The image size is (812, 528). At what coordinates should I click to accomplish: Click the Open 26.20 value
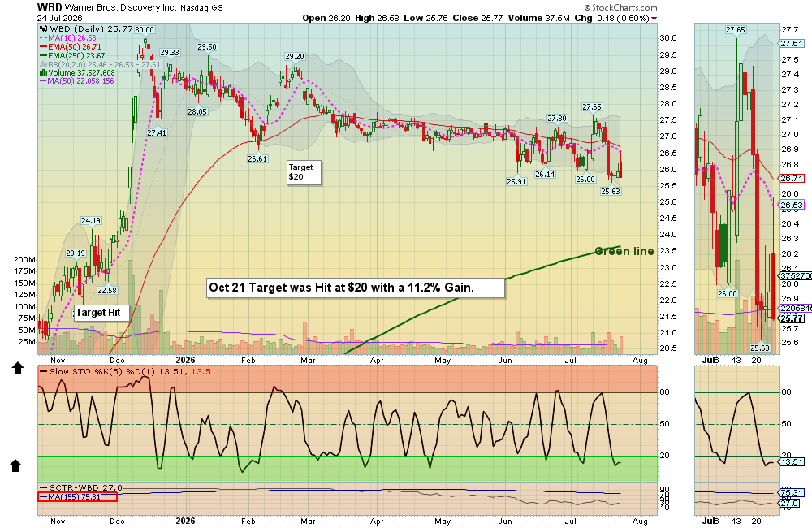(326, 18)
